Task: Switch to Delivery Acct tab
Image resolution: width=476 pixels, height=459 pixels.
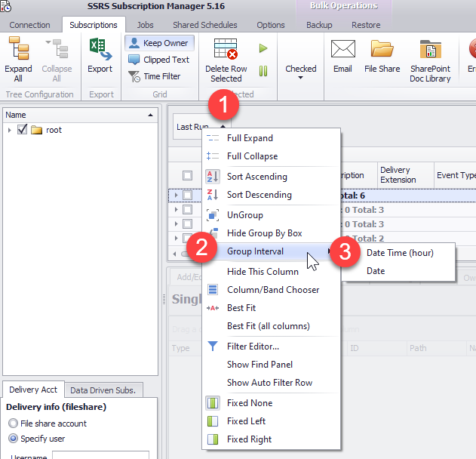Action: [x=33, y=390]
